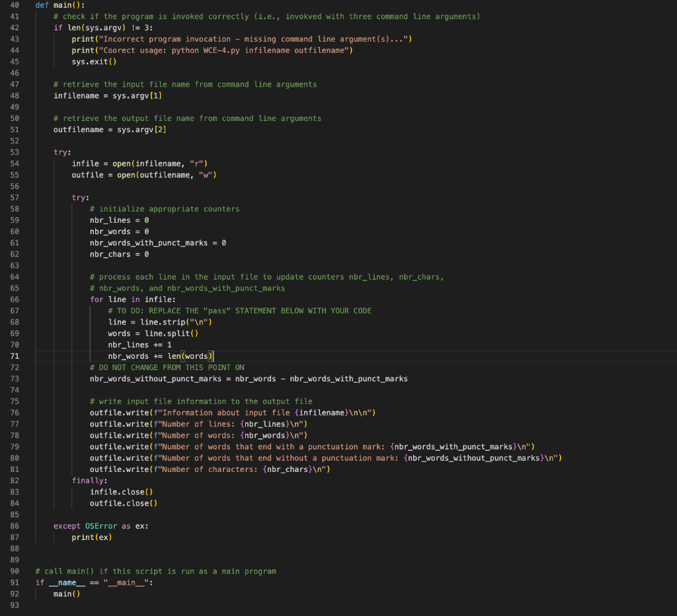Place cursor after len(words) on line 71
This screenshot has height=616, width=677.
click(x=214, y=356)
